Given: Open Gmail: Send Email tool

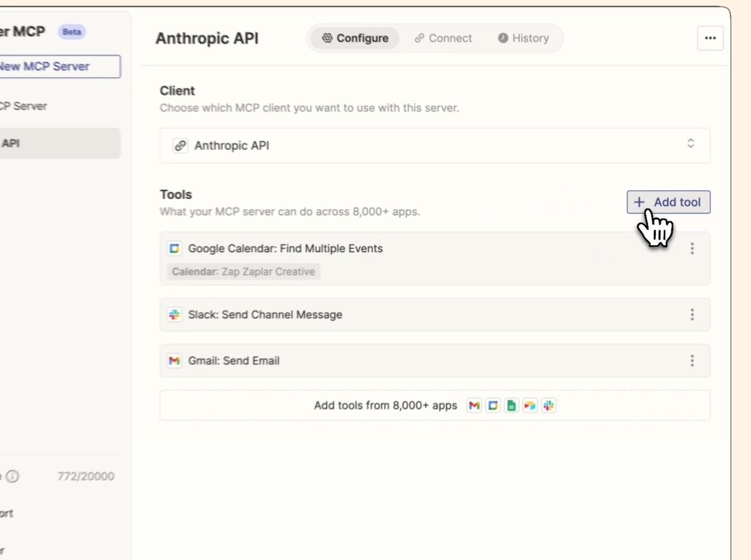Looking at the screenshot, I should (435, 360).
